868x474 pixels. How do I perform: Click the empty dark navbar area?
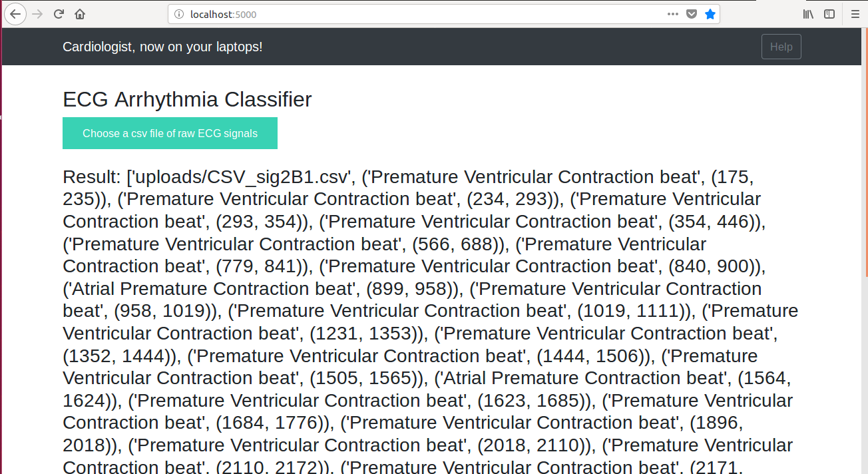click(x=513, y=47)
